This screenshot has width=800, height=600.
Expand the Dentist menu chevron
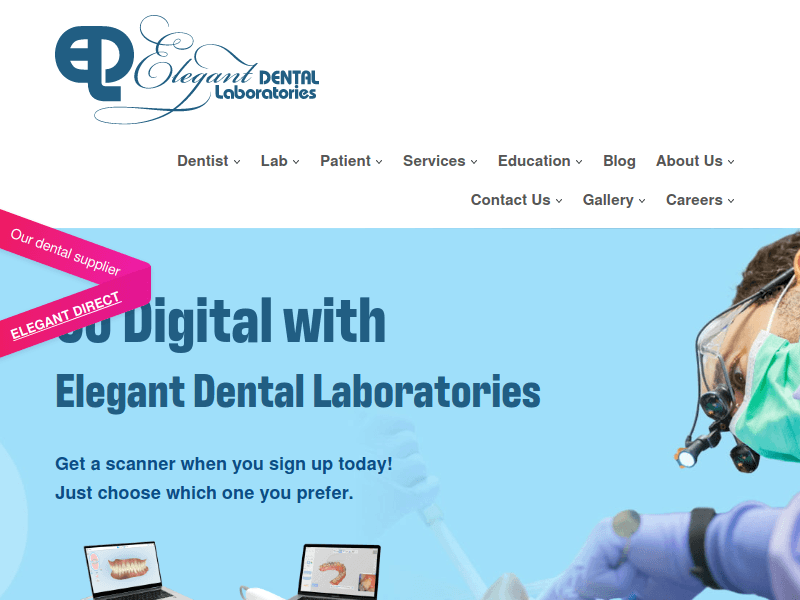click(x=237, y=162)
